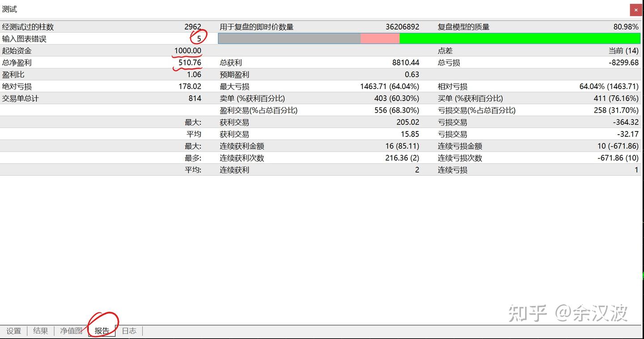Image resolution: width=644 pixels, height=339 pixels.
Task: Select the loss trades value 258 (31.70%)
Action: pos(616,110)
